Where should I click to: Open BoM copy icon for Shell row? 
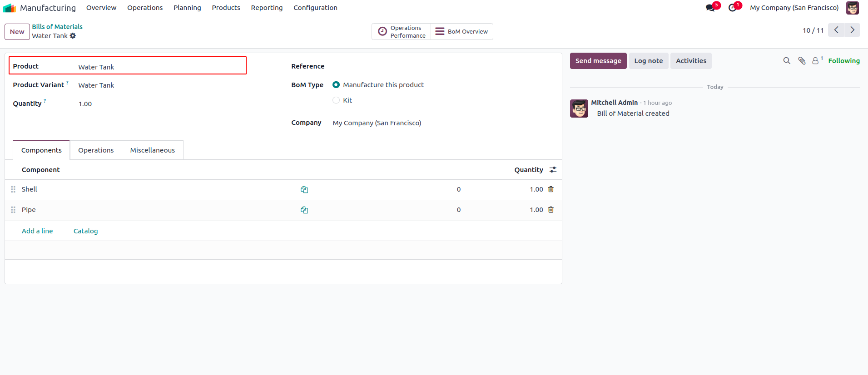[x=304, y=190]
